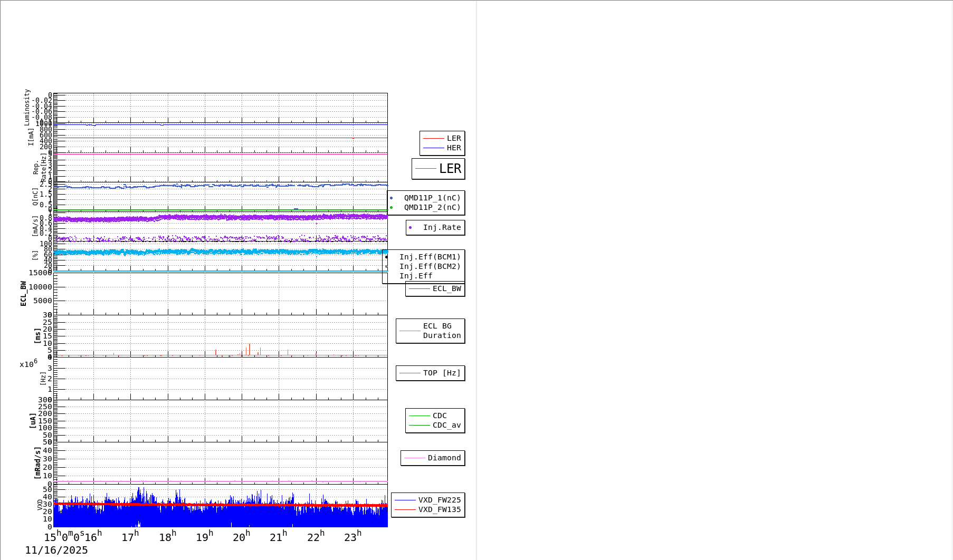
Task: Click the 20h tick label on time axis
Action: [241, 537]
